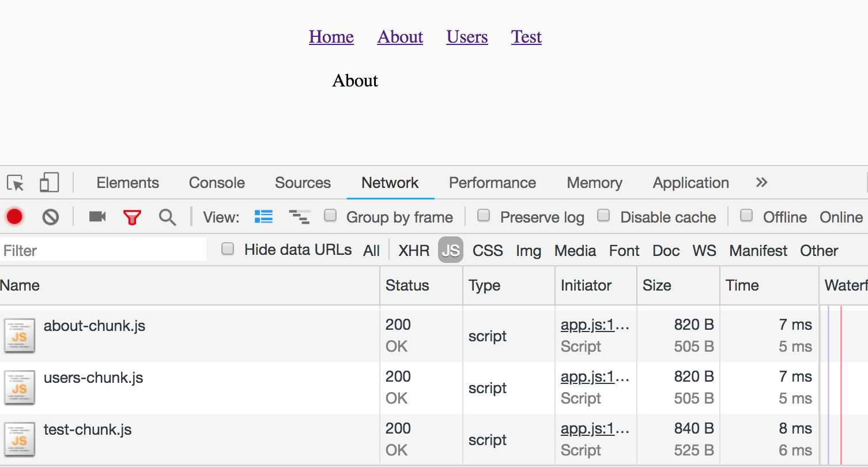Toggle the device toolbar icon
The height and width of the screenshot is (467, 868).
[49, 183]
